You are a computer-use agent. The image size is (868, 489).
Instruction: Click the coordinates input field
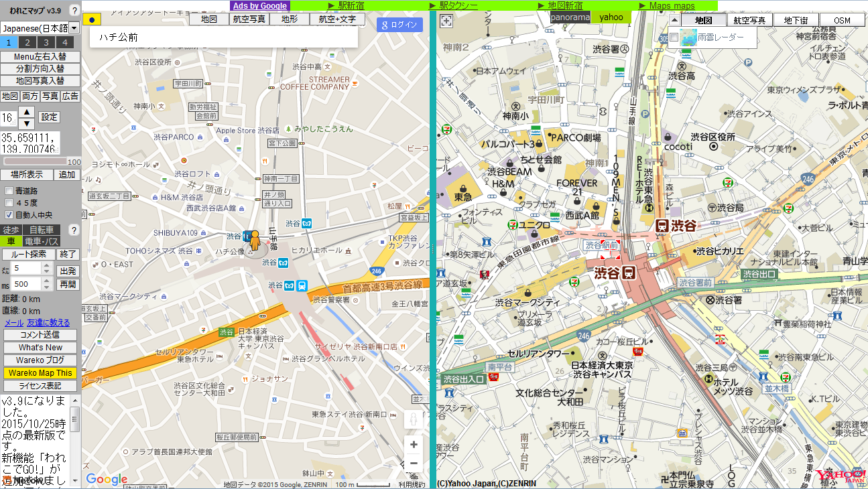[x=30, y=143]
